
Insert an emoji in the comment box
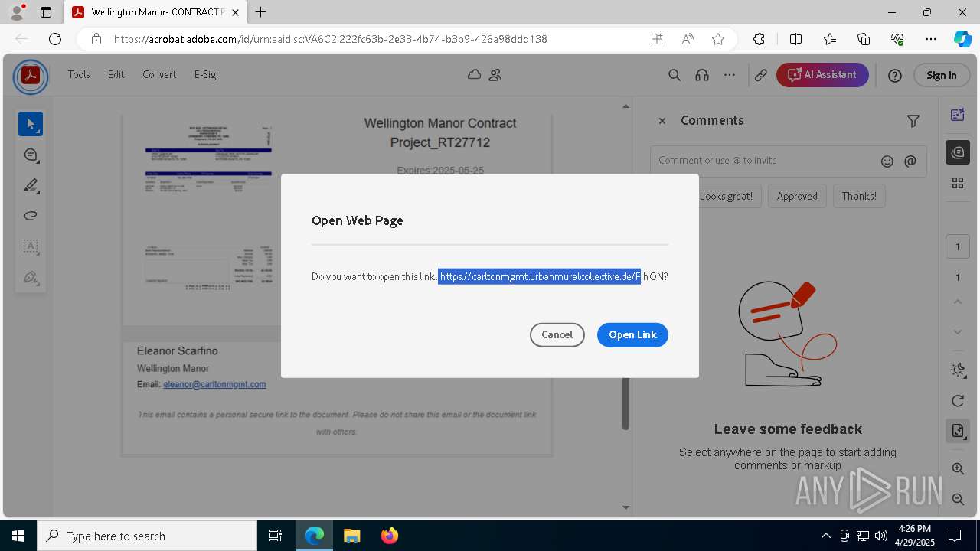tap(887, 161)
